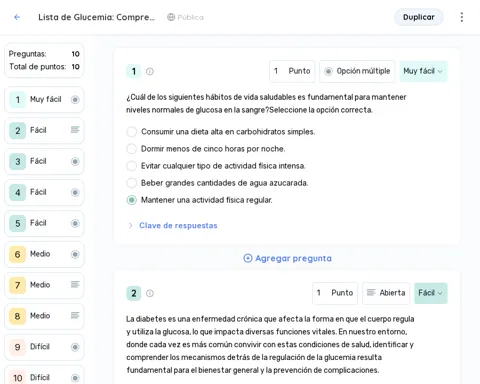Click the info icon next to question 1
The width and height of the screenshot is (480, 384).
click(150, 71)
